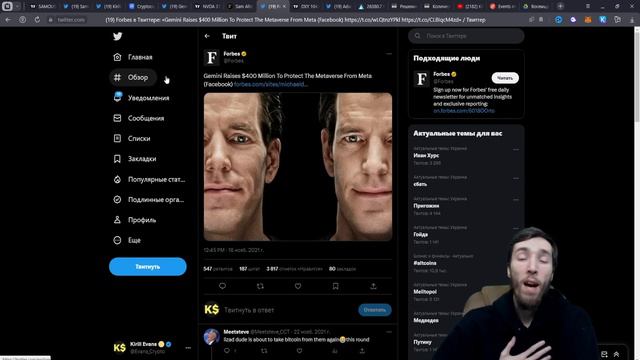This screenshot has width=640, height=360.
Task: Click the blue K extension icon
Action: pyautogui.click(x=602, y=20)
